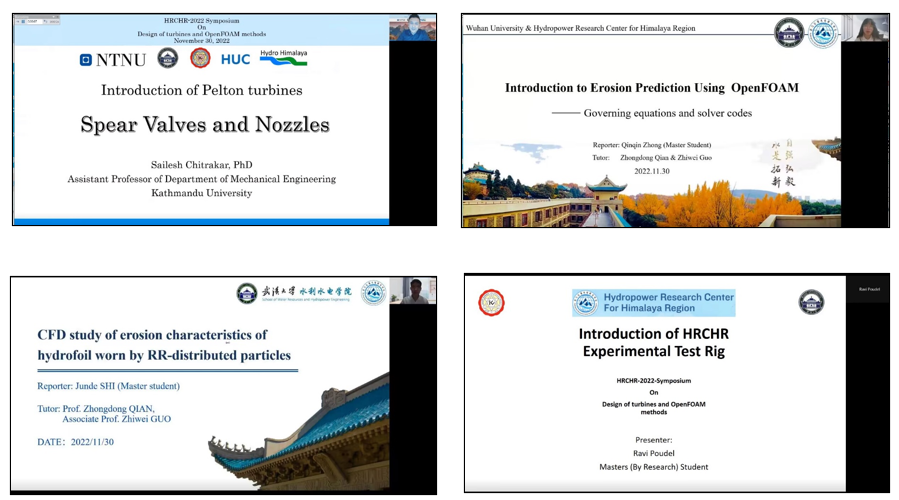
Task: Click the dark round seal on the OpenFOAM slide
Action: pos(788,33)
